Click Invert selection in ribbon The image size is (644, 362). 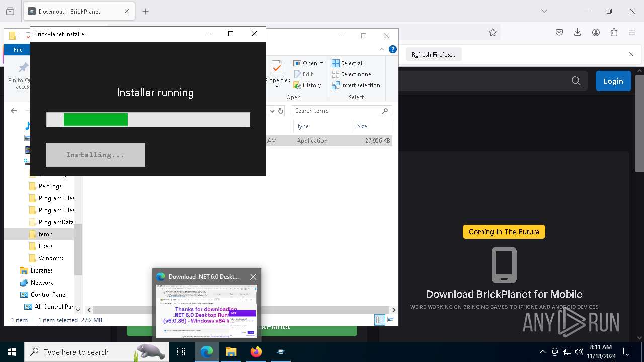[x=356, y=85]
